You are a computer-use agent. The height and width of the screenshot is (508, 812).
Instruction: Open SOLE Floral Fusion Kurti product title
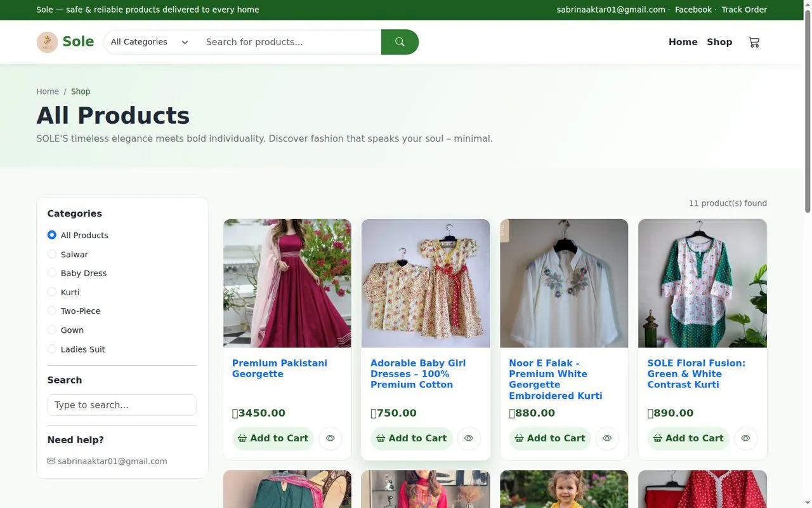pyautogui.click(x=696, y=373)
